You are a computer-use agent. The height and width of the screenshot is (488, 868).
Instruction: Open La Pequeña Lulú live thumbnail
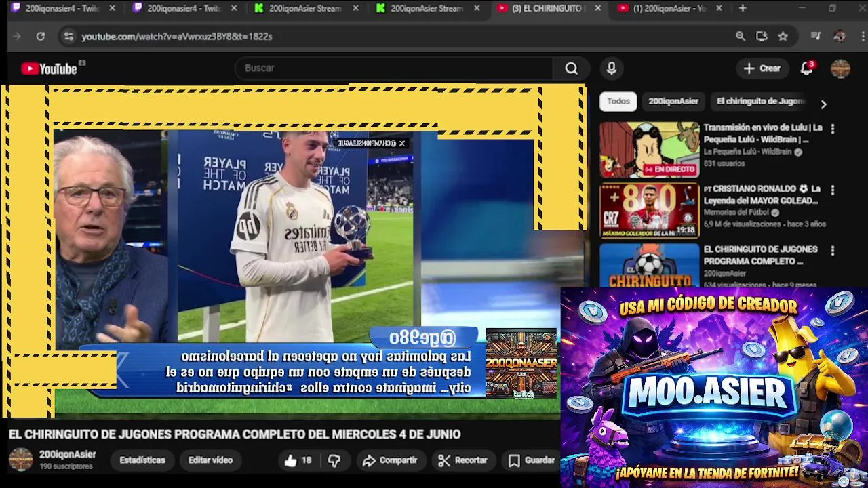(649, 150)
